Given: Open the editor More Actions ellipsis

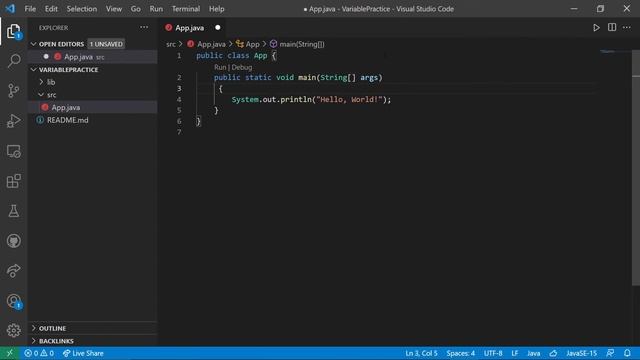Looking at the screenshot, I should pos(627,28).
